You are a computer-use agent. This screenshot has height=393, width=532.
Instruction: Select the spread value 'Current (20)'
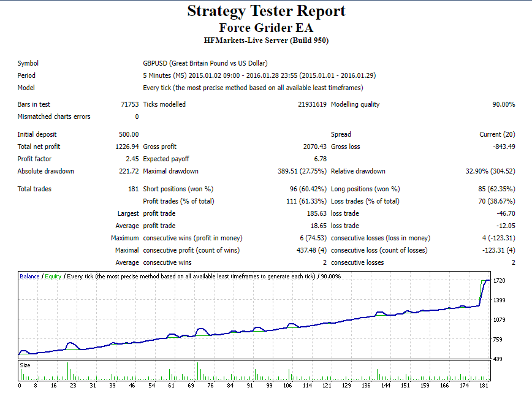(x=498, y=135)
